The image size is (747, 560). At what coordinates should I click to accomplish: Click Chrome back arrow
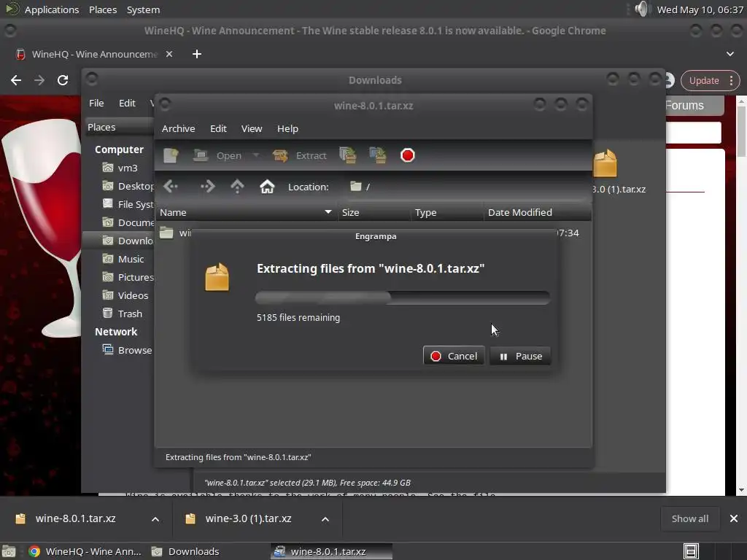(x=16, y=80)
